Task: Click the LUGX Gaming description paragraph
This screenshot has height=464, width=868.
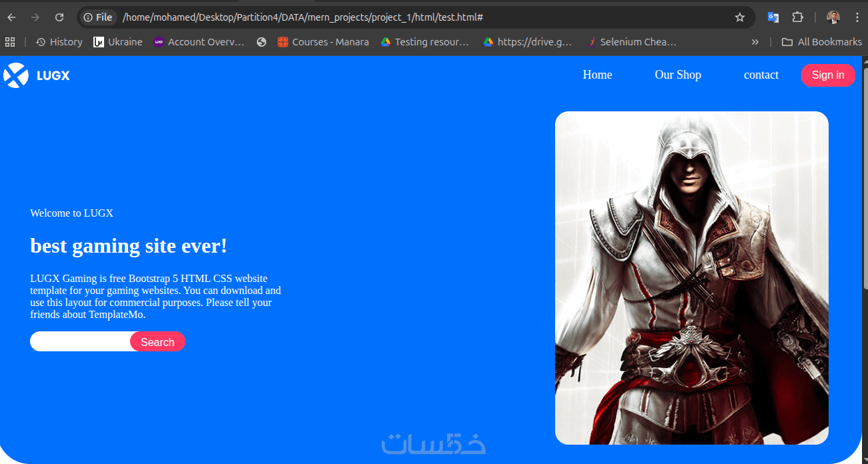Action: tap(155, 297)
